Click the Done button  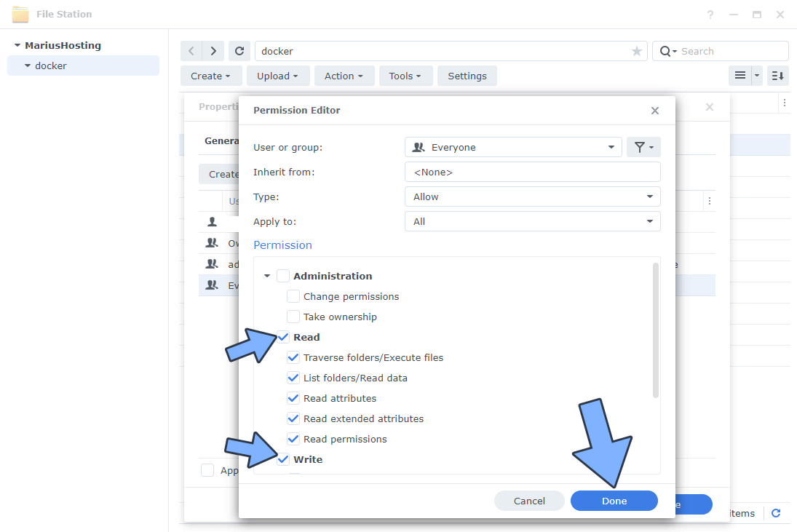pos(614,501)
